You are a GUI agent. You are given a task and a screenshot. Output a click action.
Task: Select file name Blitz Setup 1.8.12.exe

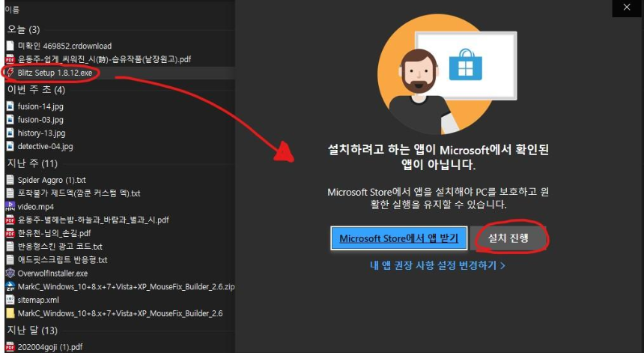(55, 73)
